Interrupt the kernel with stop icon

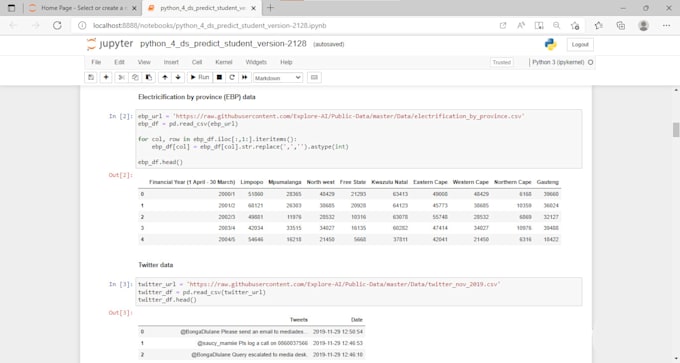coord(219,77)
